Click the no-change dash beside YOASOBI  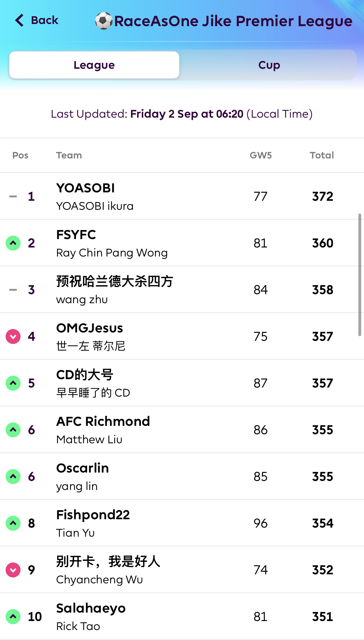coord(13,196)
